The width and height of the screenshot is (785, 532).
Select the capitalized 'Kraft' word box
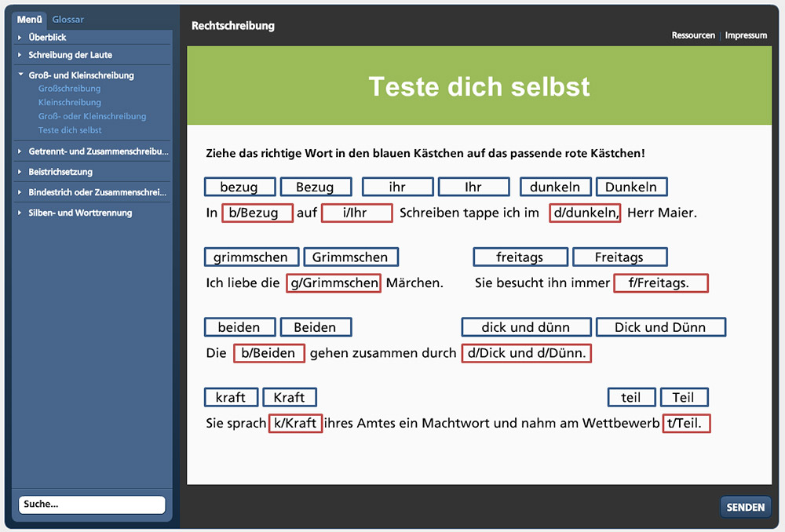click(x=290, y=397)
